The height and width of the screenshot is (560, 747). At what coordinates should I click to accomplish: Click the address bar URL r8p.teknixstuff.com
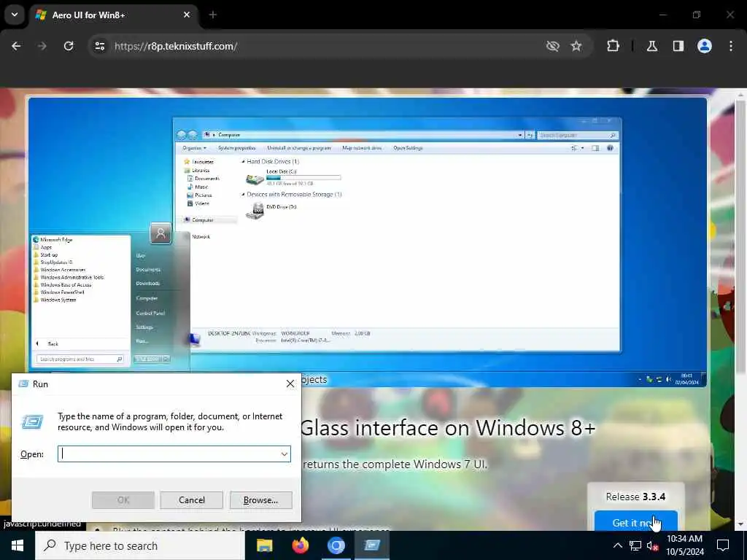point(176,46)
